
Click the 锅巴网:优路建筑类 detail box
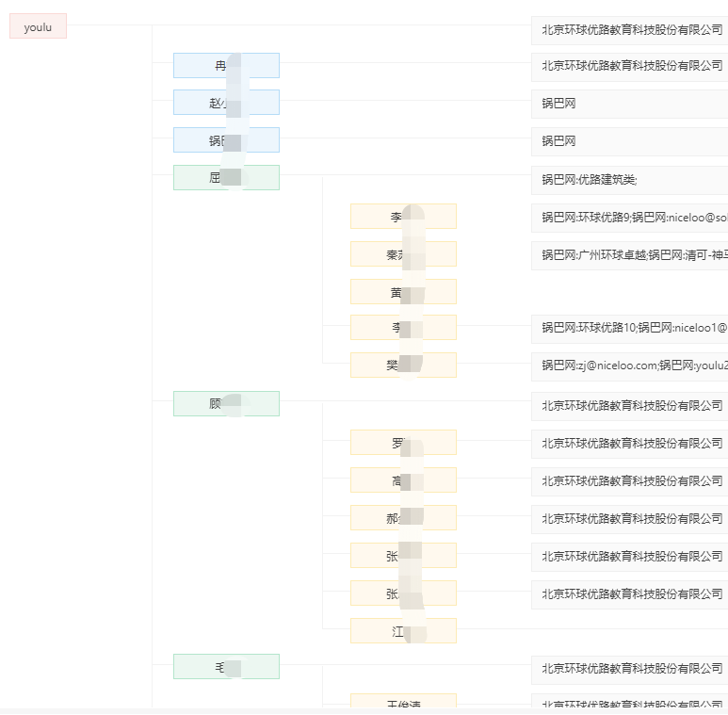coord(628,179)
